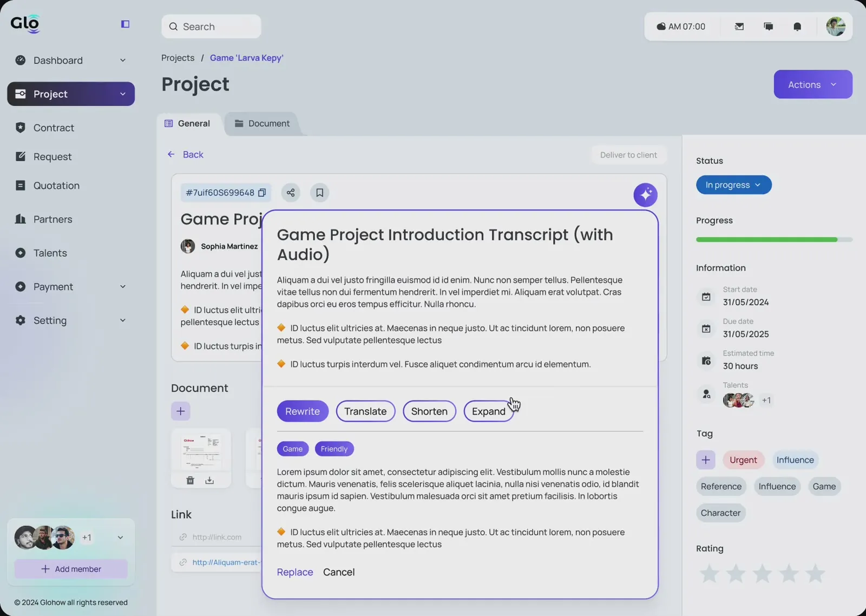The image size is (866, 616).
Task: Expand the Dashboard menu chevron
Action: pos(123,60)
